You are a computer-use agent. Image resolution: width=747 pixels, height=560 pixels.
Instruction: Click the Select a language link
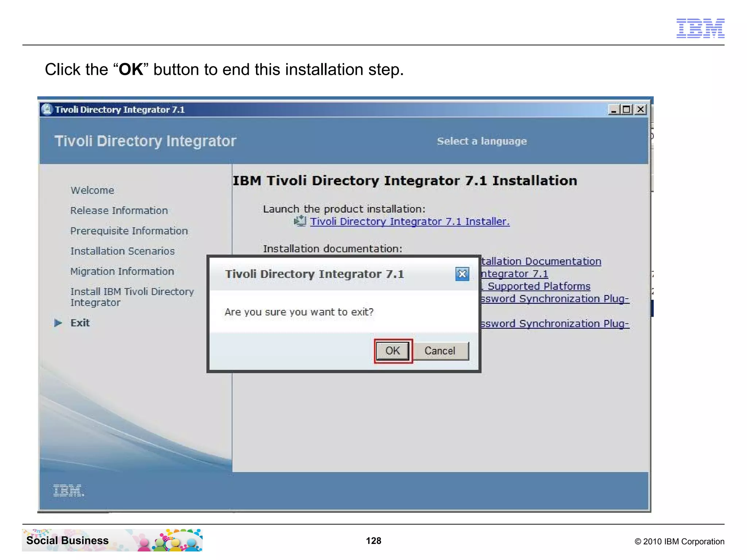point(482,141)
